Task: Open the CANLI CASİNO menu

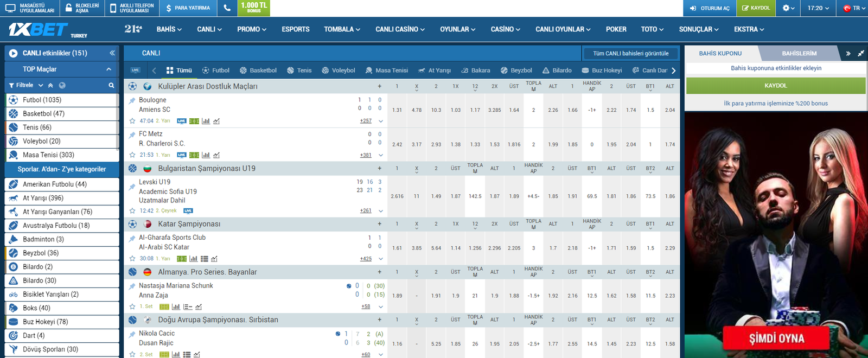Action: coord(400,29)
